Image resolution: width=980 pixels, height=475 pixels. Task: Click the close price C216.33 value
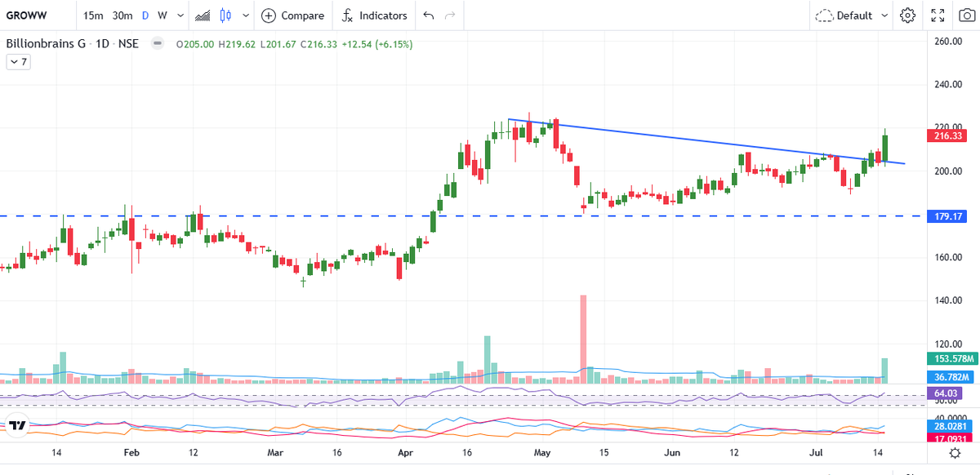tap(321, 44)
